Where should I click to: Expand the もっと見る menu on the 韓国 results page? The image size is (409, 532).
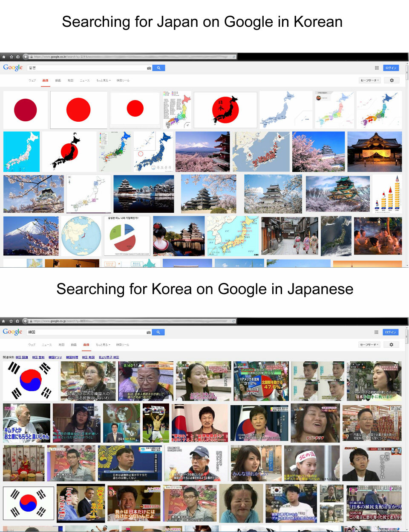tap(104, 345)
